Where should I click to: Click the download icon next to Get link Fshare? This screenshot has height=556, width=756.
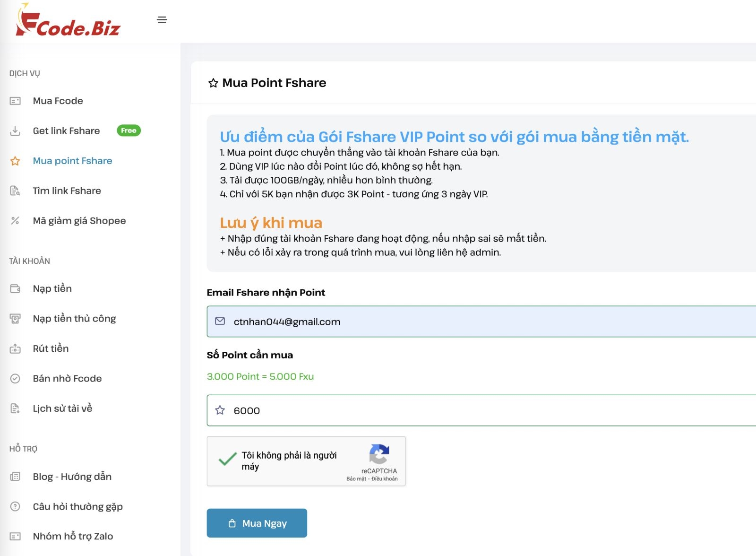point(15,130)
